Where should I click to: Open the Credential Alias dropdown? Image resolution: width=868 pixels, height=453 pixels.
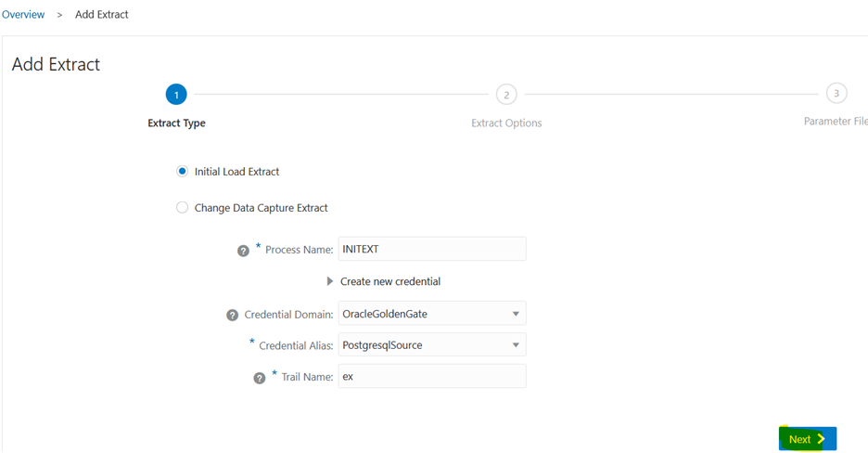432,345
